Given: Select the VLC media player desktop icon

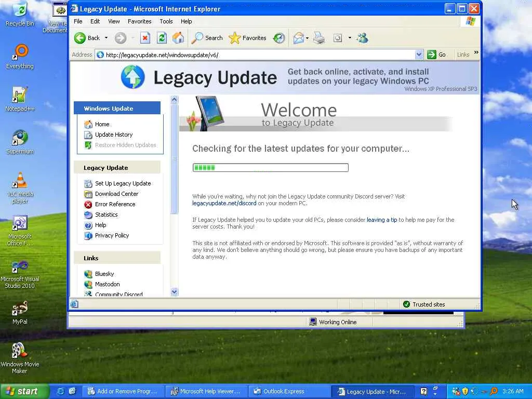Looking at the screenshot, I should (x=20, y=188).
